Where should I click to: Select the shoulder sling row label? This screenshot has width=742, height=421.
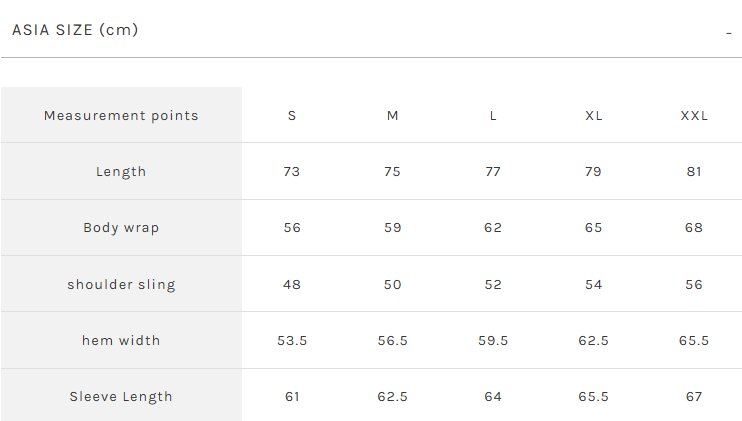click(x=121, y=285)
